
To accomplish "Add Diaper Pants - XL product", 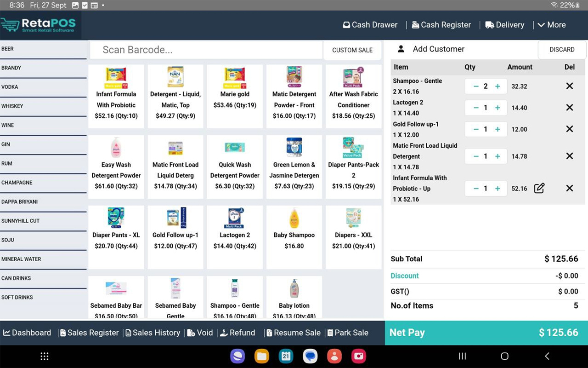I will (x=116, y=237).
